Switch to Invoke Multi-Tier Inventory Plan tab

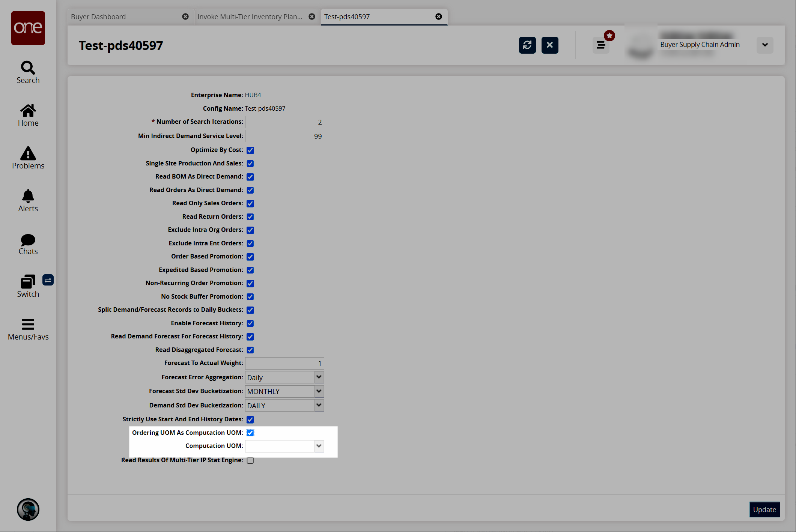(250, 17)
